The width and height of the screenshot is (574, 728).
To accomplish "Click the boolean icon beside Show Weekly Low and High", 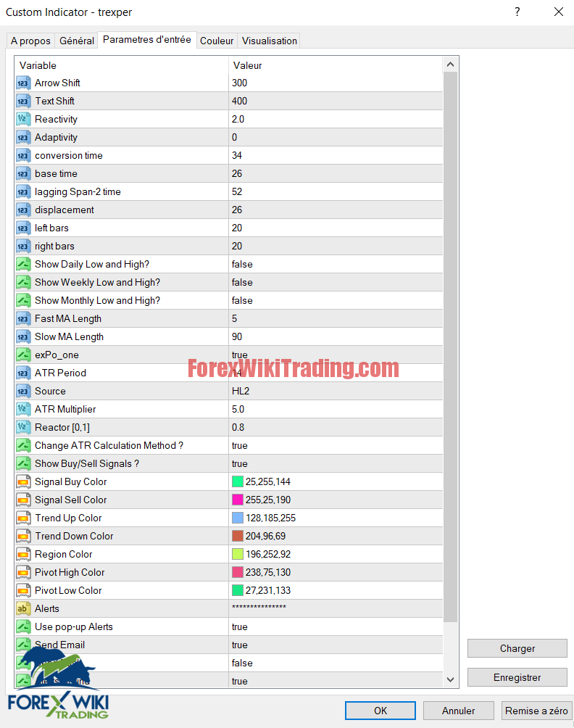I will pos(23,282).
